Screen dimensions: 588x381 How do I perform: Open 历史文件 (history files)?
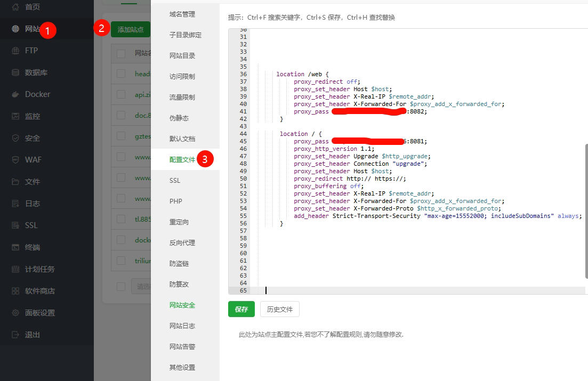pyautogui.click(x=281, y=309)
